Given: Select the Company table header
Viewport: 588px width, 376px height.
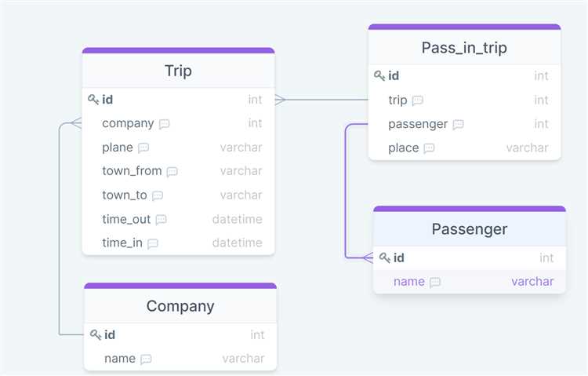Looking at the screenshot, I should point(180,306).
